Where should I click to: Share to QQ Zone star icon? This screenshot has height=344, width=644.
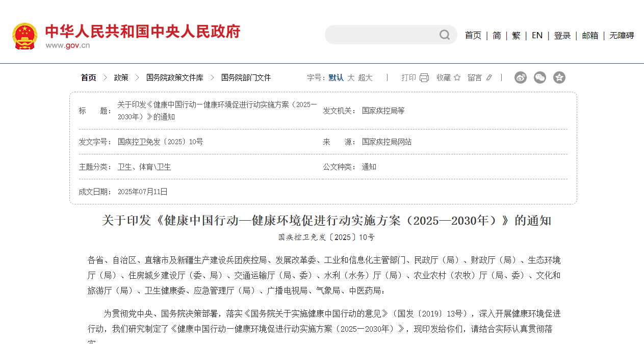(x=559, y=77)
